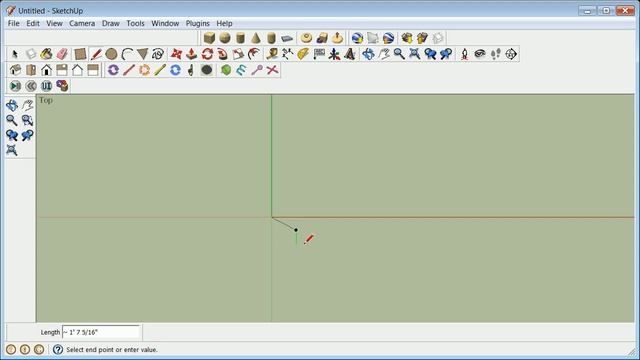Screen dimensions: 640x360
Task: Select the Rectangle drawing tool
Action: [x=80, y=54]
